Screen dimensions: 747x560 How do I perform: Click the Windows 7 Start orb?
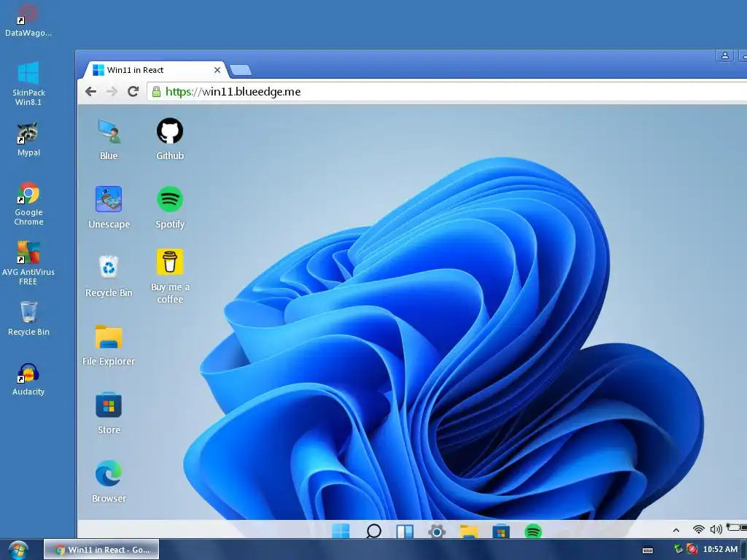coord(18,550)
